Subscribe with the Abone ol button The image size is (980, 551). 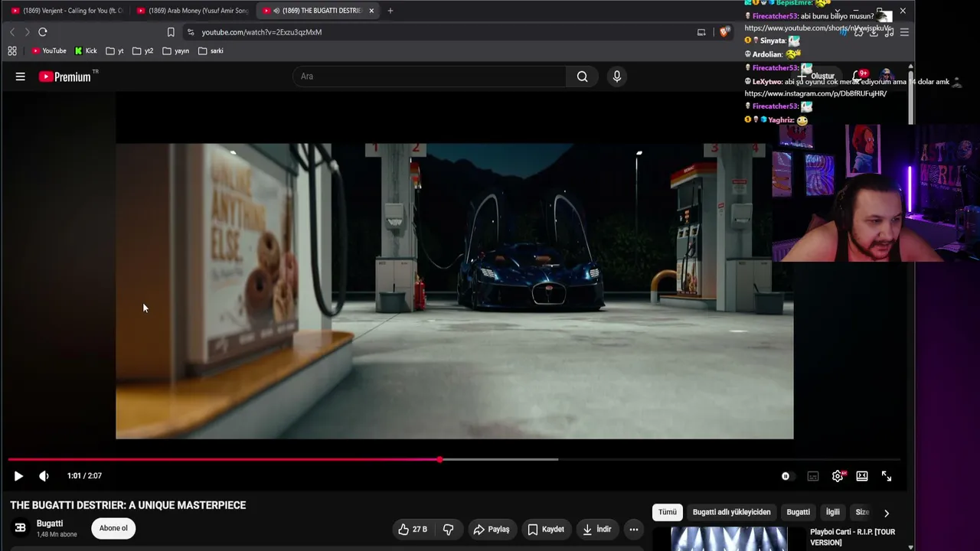point(113,528)
